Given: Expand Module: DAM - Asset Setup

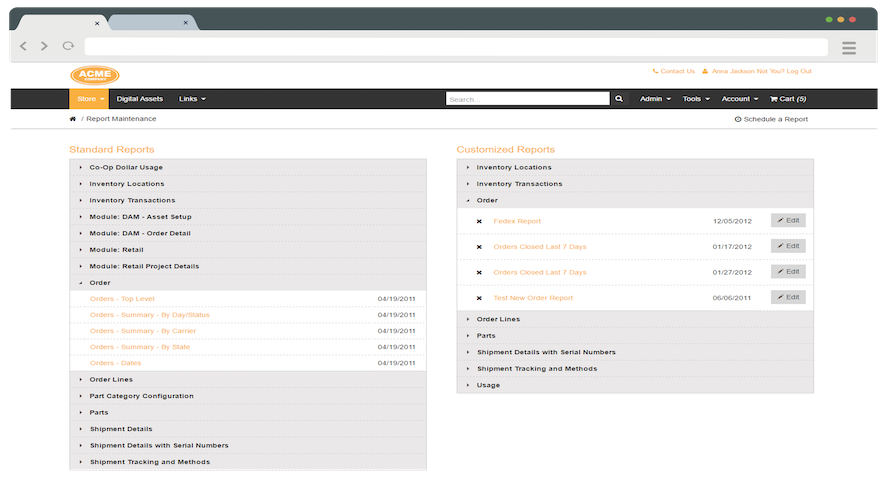Looking at the screenshot, I should (248, 217).
